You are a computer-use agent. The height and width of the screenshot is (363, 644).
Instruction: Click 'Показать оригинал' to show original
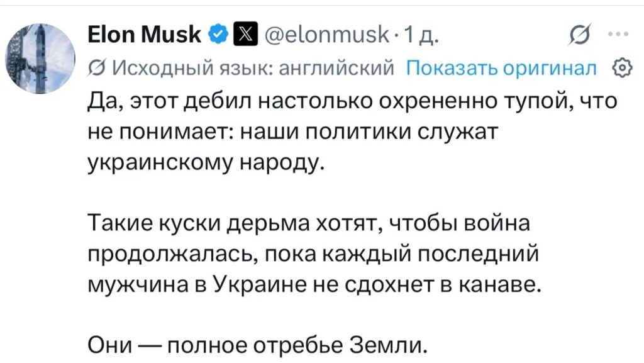click(x=501, y=68)
